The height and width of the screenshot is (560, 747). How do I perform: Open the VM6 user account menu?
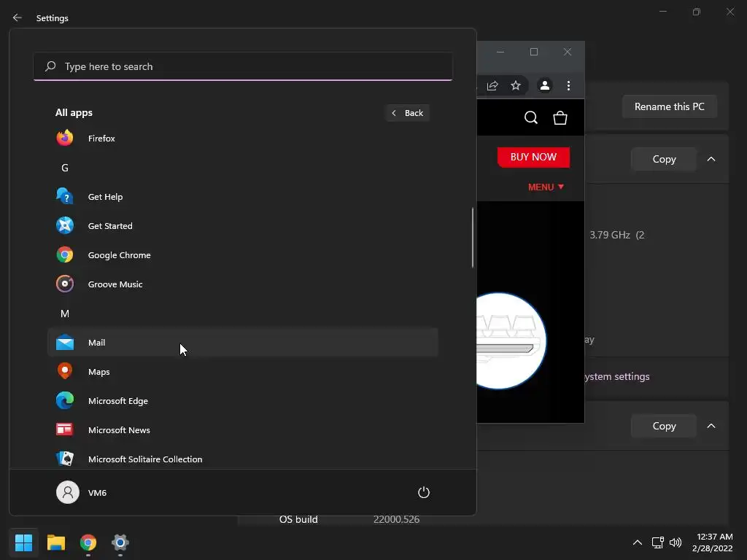pyautogui.click(x=82, y=492)
